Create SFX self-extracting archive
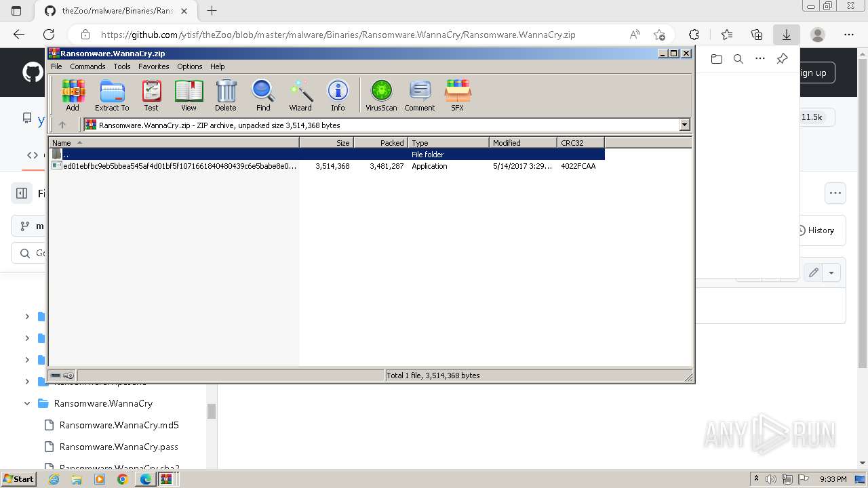The height and width of the screenshot is (488, 868). click(x=458, y=96)
